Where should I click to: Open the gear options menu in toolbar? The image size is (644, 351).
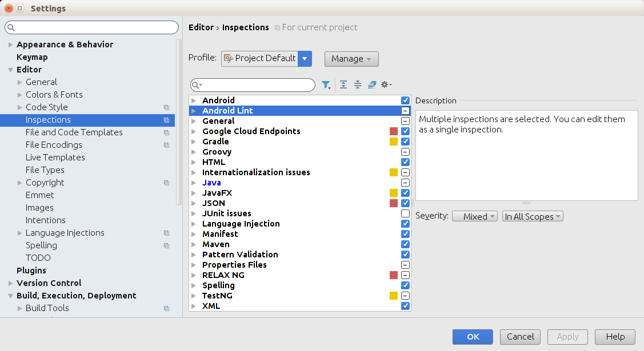(386, 85)
